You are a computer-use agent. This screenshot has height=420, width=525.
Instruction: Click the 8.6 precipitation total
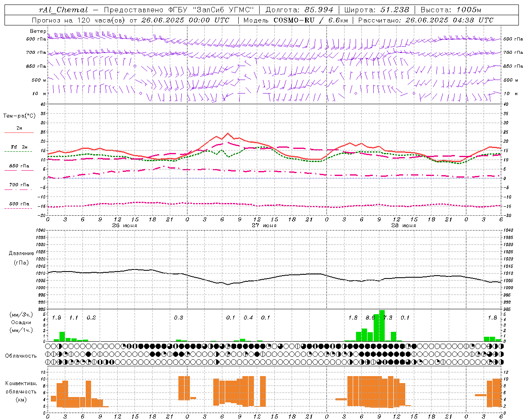[x=370, y=317]
